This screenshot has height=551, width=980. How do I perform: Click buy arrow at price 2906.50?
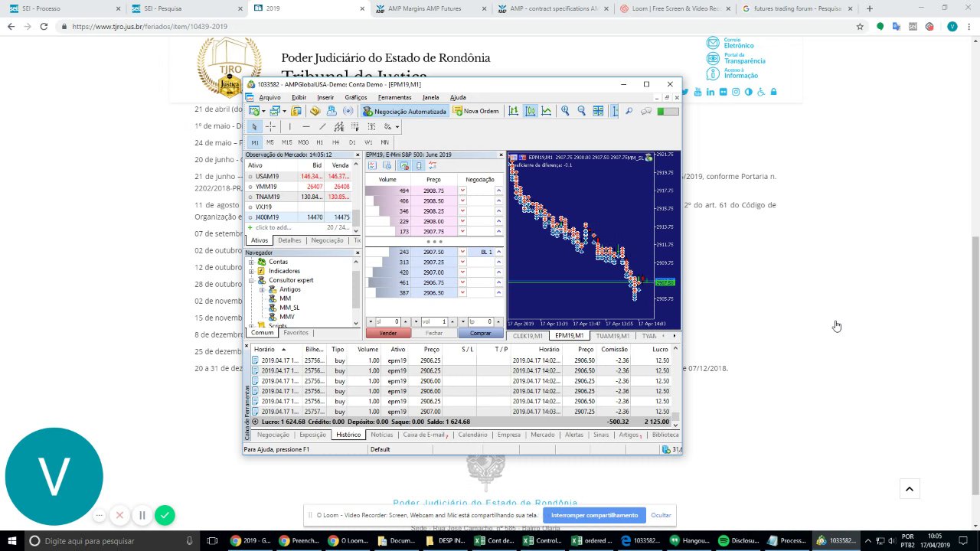click(498, 293)
